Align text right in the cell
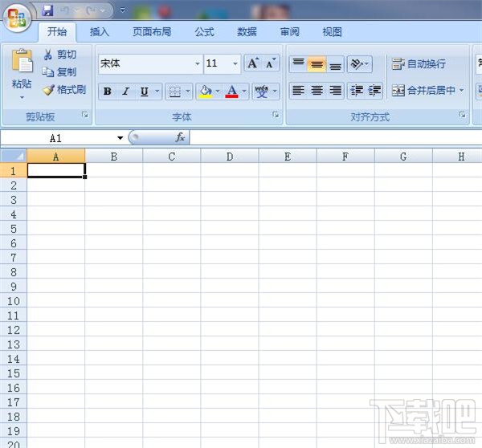Screen dimensions: 482x448 tap(335, 91)
